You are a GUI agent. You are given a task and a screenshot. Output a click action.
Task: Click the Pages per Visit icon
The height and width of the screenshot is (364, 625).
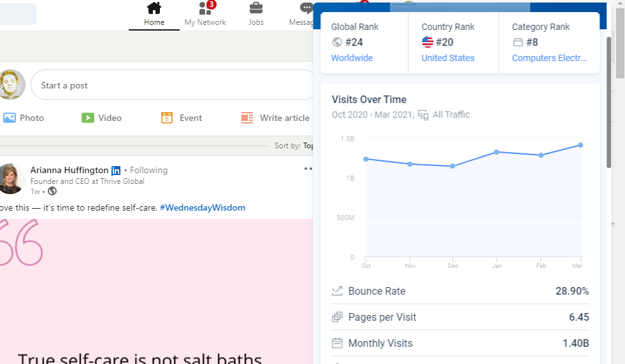point(337,317)
